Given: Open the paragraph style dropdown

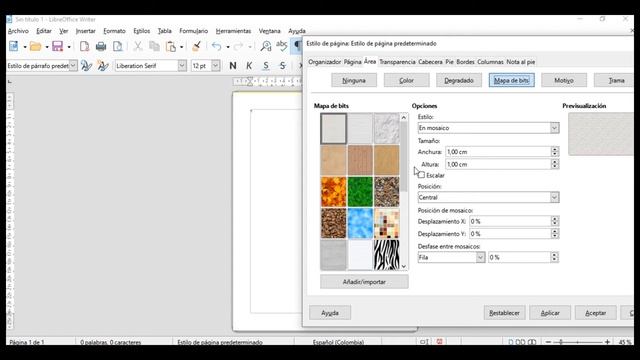Looking at the screenshot, I should tap(73, 65).
